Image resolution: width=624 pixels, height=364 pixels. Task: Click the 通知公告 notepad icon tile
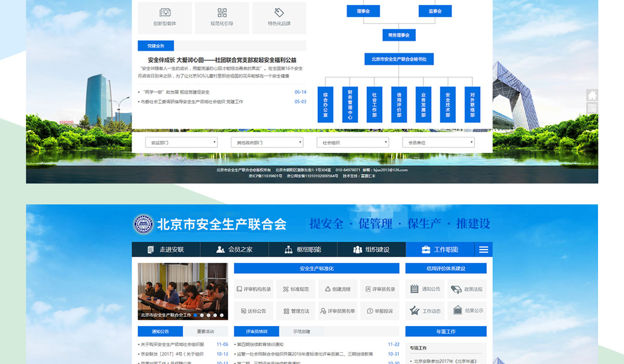coord(425,289)
